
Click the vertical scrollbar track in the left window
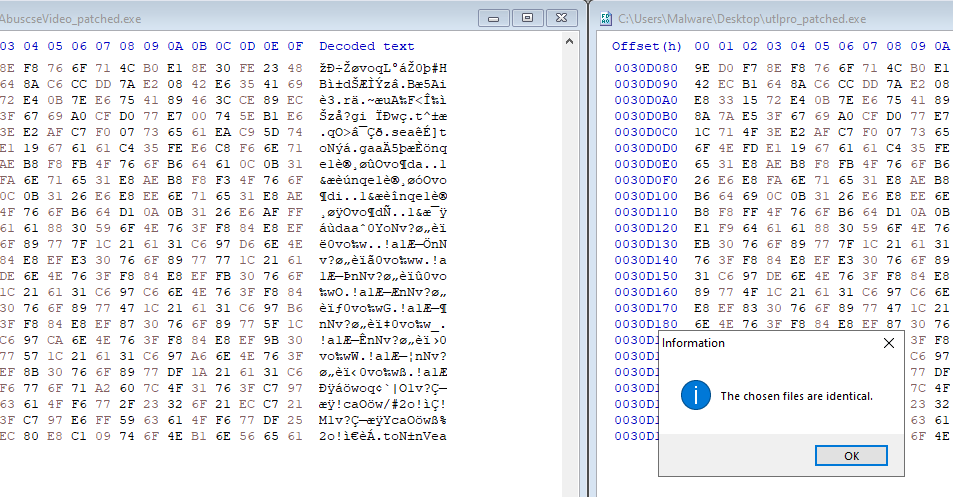(x=569, y=273)
